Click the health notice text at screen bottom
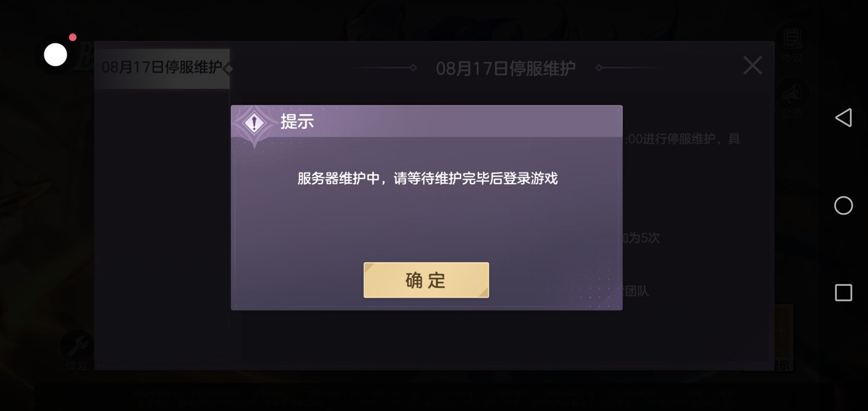868x411 pixels. pyautogui.click(x=434, y=398)
